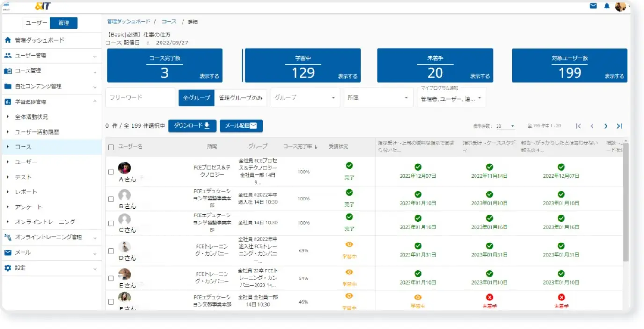The height and width of the screenshot is (329, 644).
Task: Click the gear icon beside 設定
Action: pos(7,268)
